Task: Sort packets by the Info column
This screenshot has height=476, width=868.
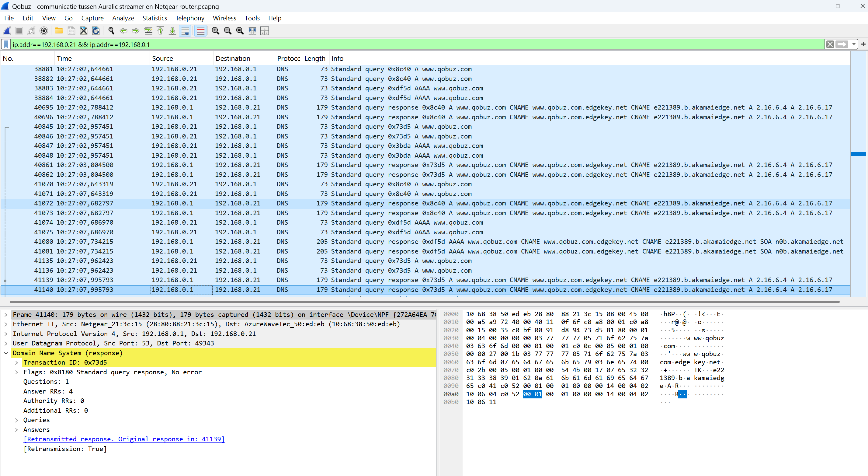Action: [589, 58]
